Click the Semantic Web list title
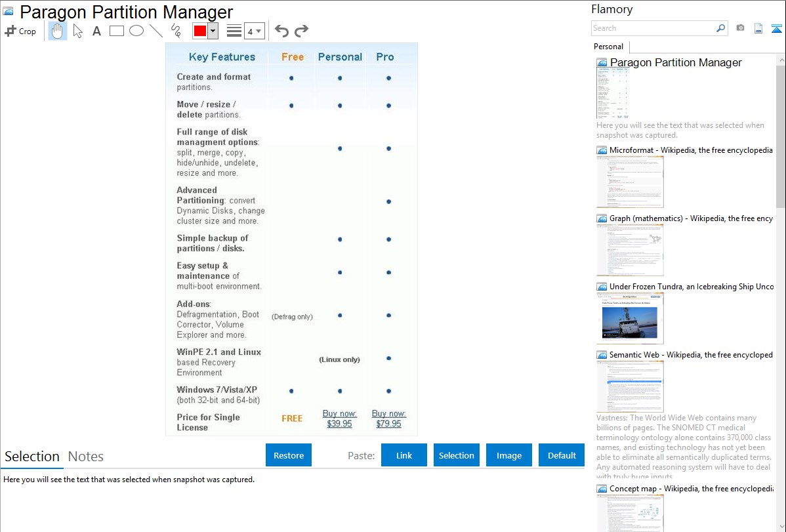786x532 pixels. (x=691, y=354)
